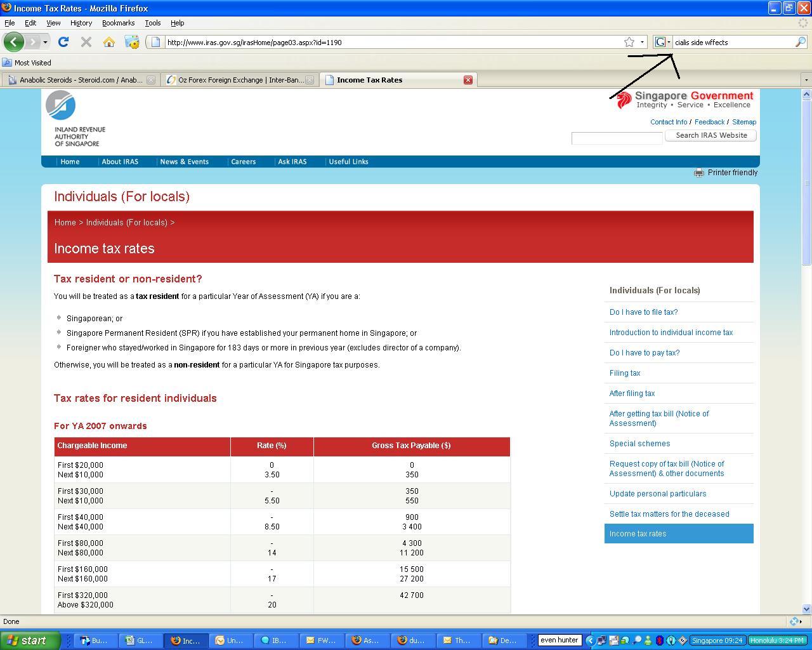This screenshot has width=812, height=650.
Task: Click the printer icon beside Printer friendly
Action: [x=698, y=173]
